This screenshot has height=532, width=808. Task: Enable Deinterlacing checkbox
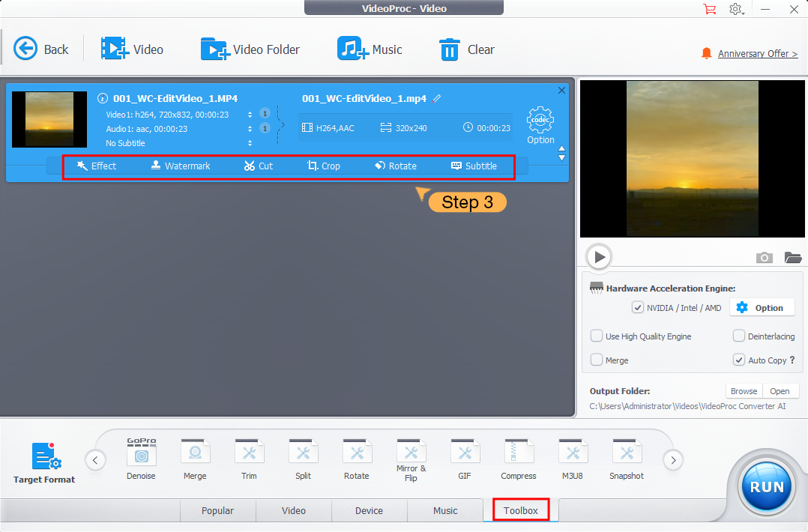[x=739, y=336]
